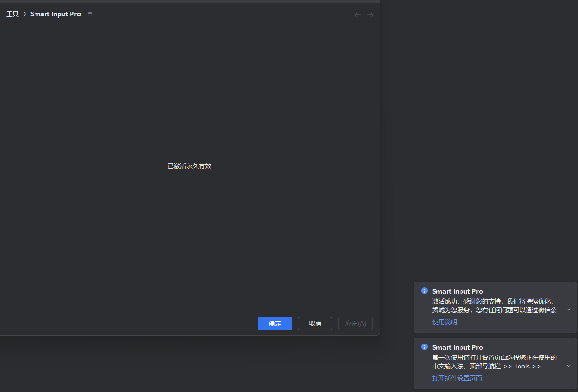The height and width of the screenshot is (392, 578).
Task: Click the 第一次使用请打开设置页面 notification text
Action: [x=495, y=362]
